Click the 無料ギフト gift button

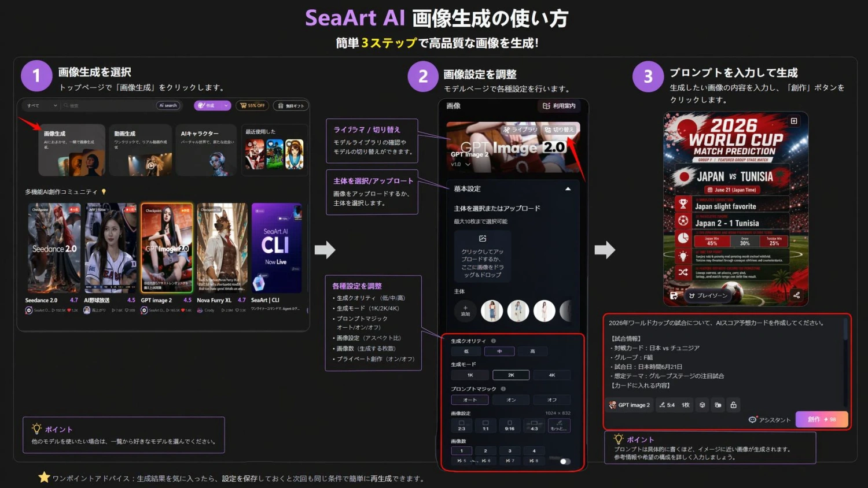[290, 106]
